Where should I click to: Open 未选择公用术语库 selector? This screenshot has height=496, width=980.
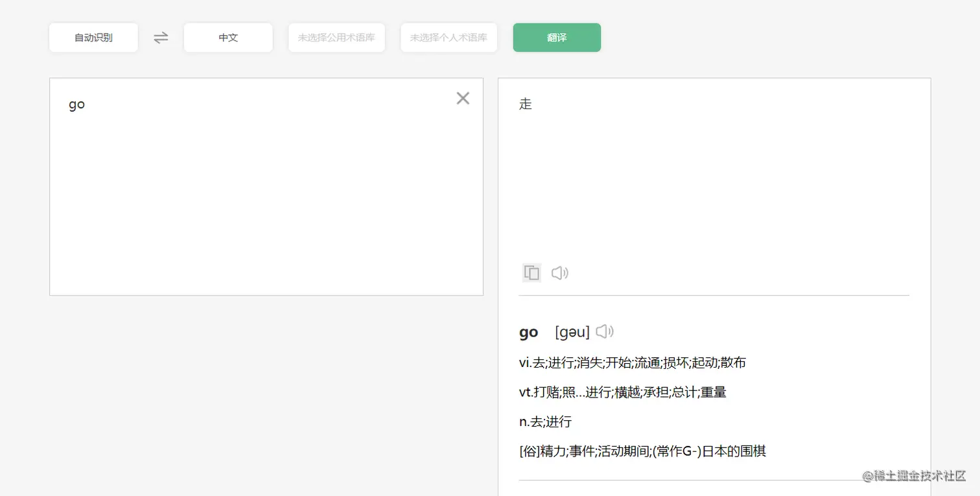point(336,38)
